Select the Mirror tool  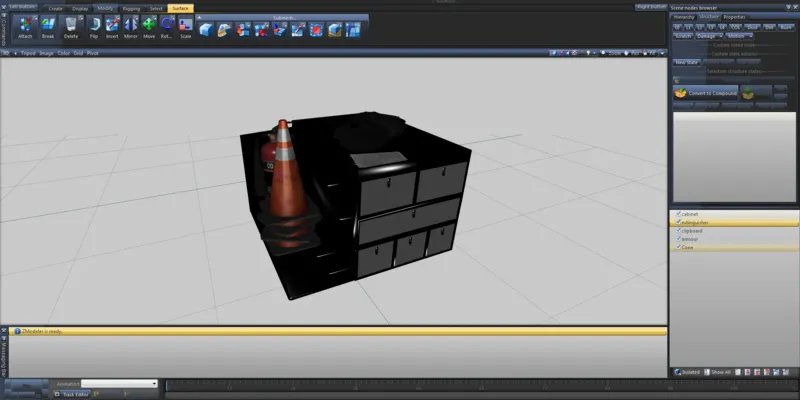click(131, 25)
